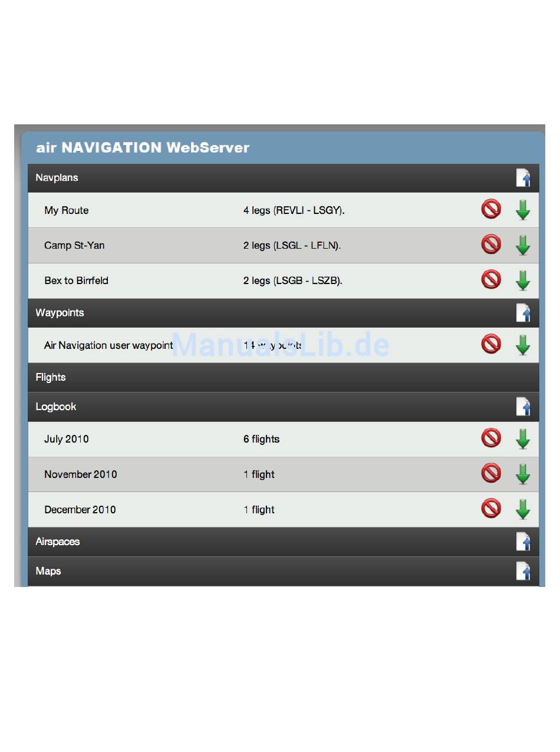Delete the November 2010 logbook
Image resolution: width=560 pixels, height=752 pixels.
(491, 473)
